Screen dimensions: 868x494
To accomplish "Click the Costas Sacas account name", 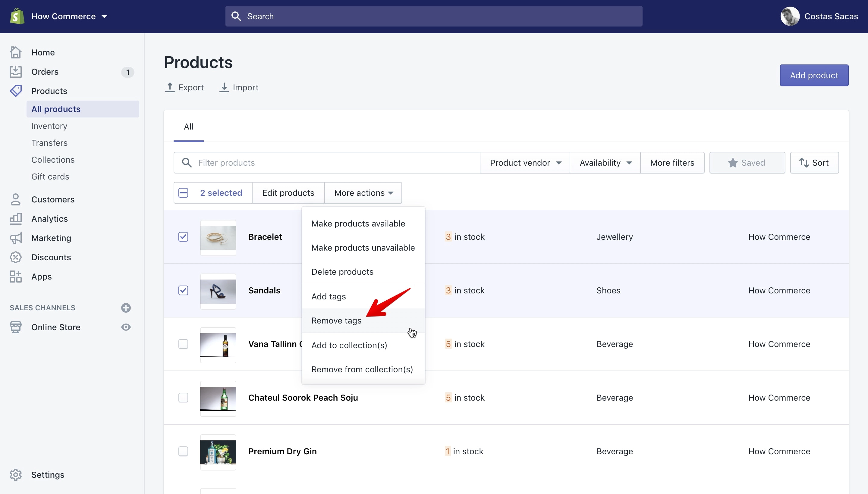I will pyautogui.click(x=831, y=16).
